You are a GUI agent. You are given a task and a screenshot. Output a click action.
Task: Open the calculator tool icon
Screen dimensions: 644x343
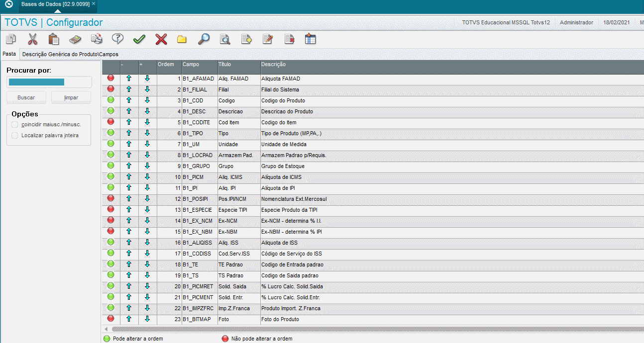(x=75, y=39)
